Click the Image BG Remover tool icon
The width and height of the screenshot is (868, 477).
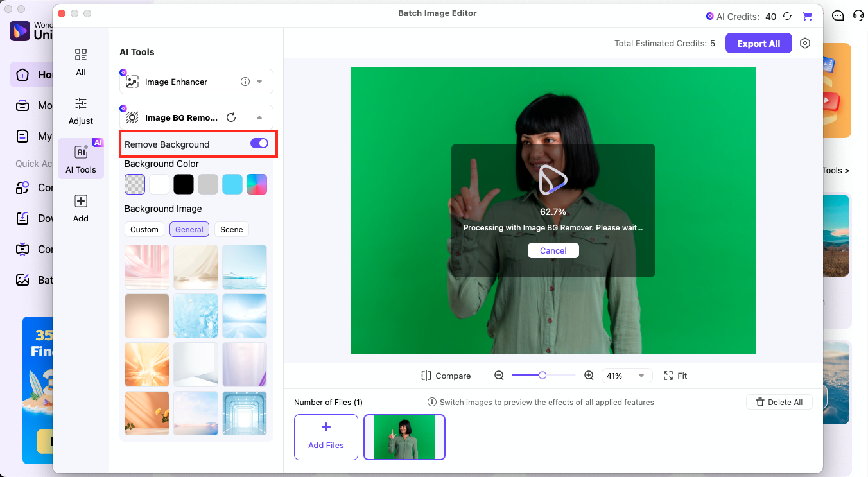[x=132, y=117]
